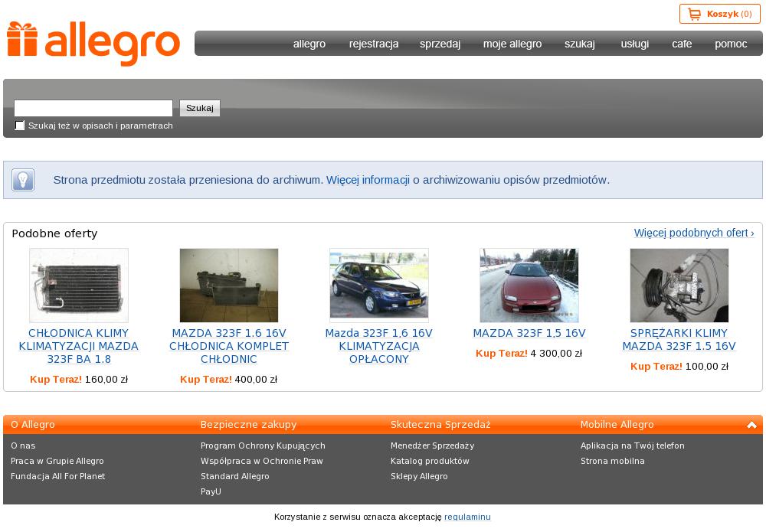This screenshot has width=766, height=532.
Task: Click the 'O Allegro' footer heading
Action: coord(33,425)
